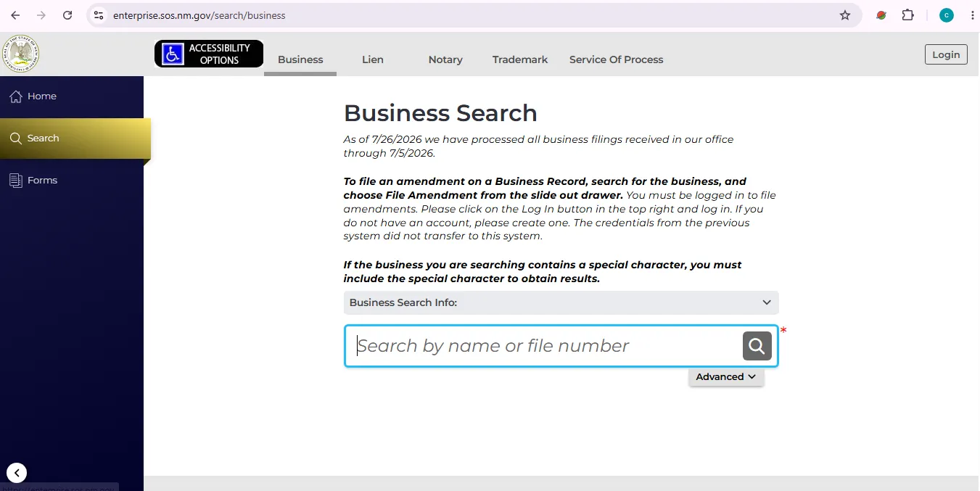Open the Notary tab

tap(445, 59)
